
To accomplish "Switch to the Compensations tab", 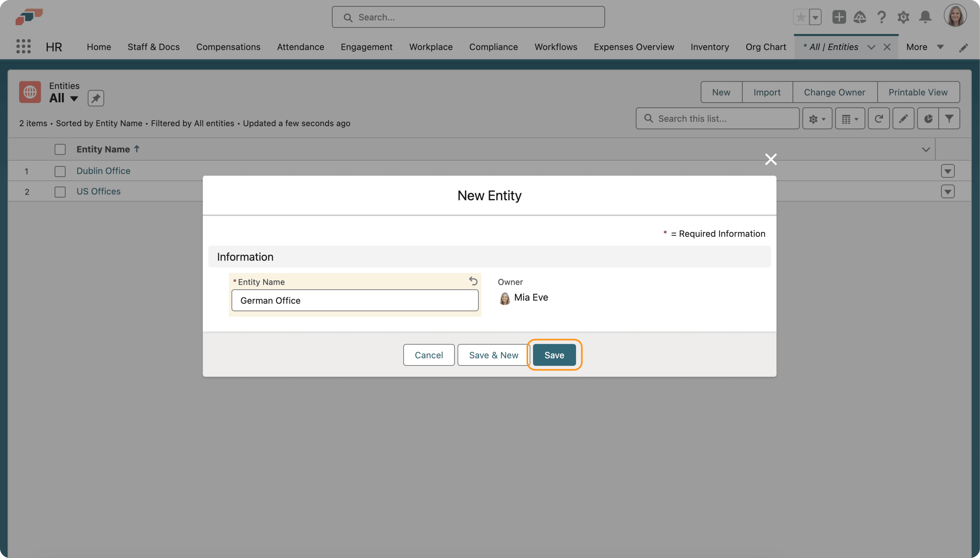I will coord(228,47).
